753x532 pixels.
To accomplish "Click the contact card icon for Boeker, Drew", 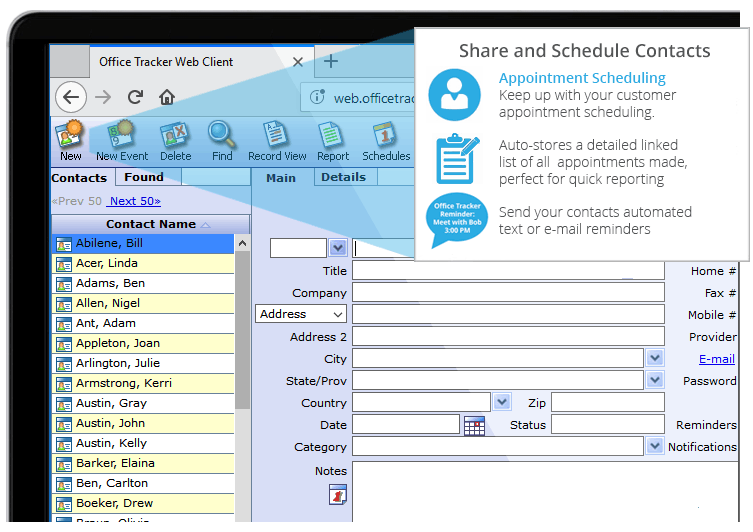I will [x=64, y=504].
